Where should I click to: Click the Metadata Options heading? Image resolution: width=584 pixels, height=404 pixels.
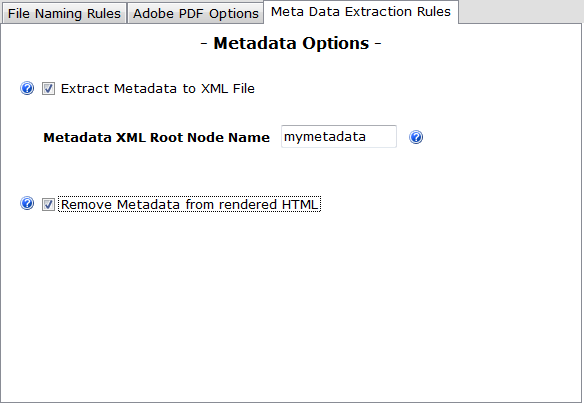point(291,43)
